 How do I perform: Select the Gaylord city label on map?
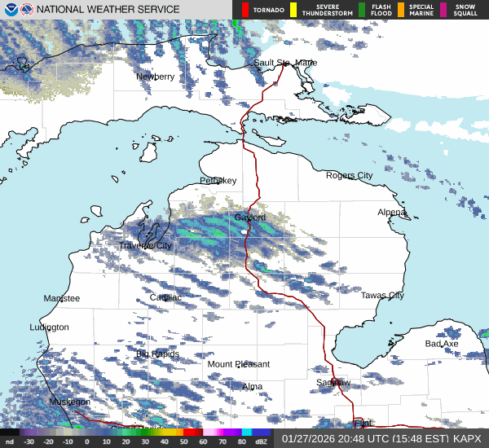250,218
